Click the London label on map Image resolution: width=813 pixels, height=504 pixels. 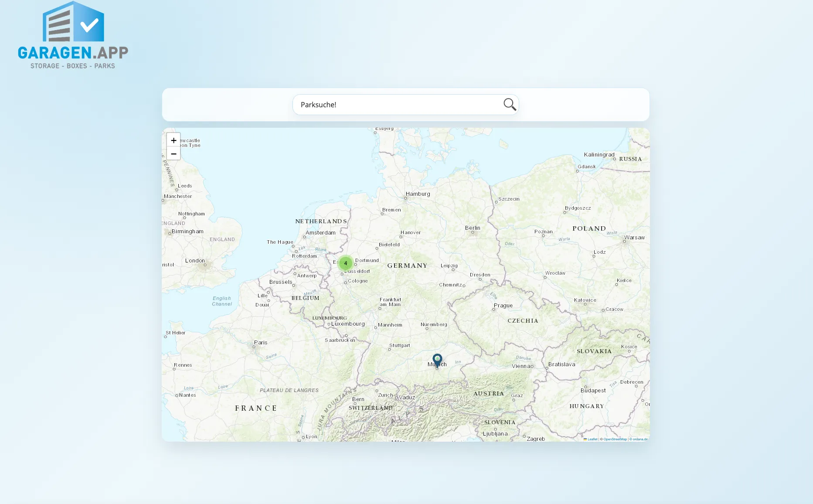pos(195,261)
